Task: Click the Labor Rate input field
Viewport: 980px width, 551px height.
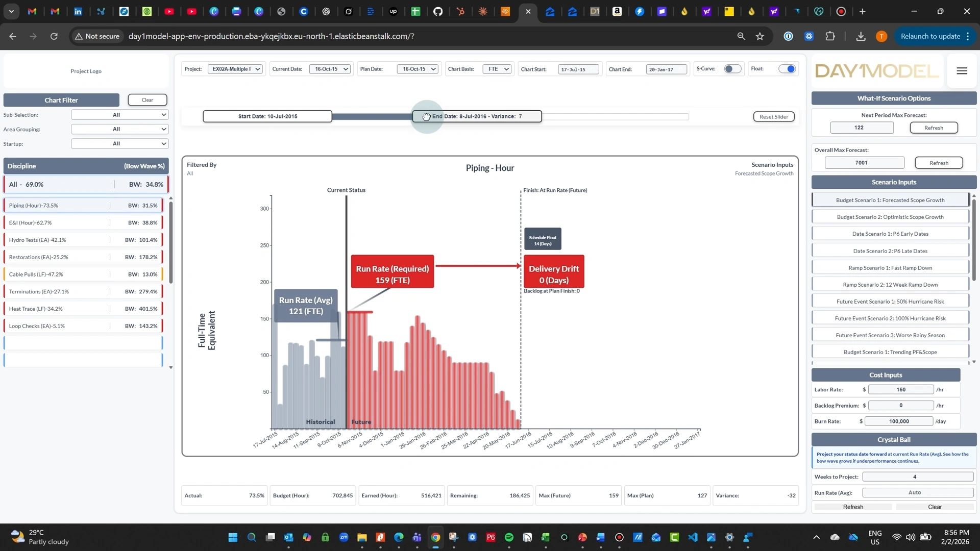Action: click(900, 390)
